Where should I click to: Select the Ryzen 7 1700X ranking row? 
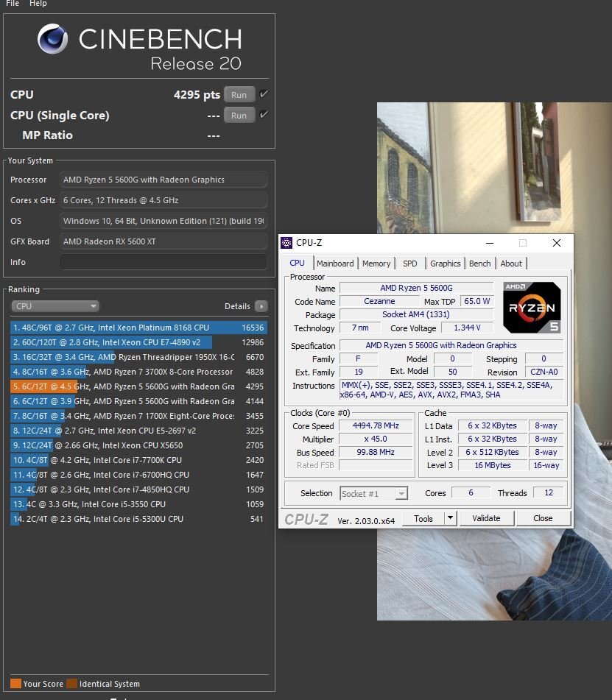[138, 416]
